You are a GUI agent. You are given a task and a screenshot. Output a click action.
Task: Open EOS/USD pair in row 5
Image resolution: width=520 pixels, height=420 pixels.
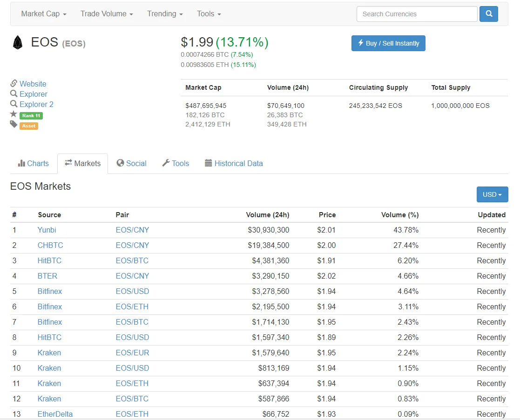click(132, 291)
